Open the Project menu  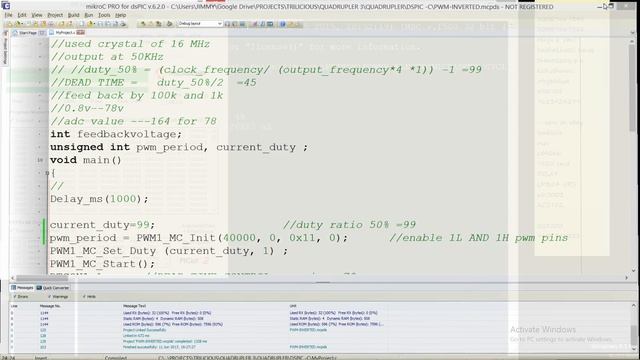(x=55, y=15)
